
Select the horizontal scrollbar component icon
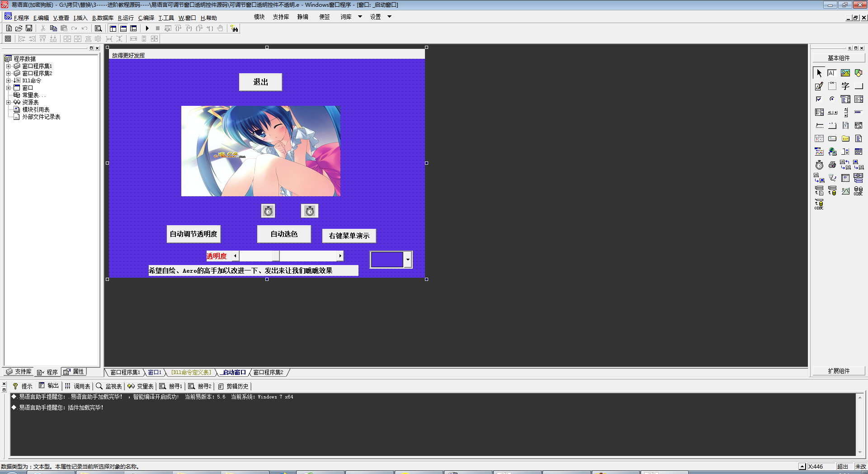pos(832,112)
